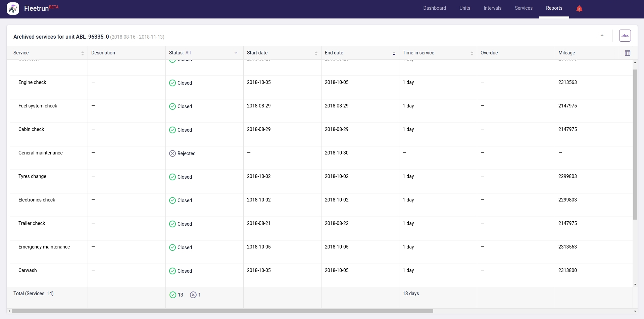The height and width of the screenshot is (319, 644).
Task: Click the closed count icon in totals row
Action: click(x=172, y=295)
